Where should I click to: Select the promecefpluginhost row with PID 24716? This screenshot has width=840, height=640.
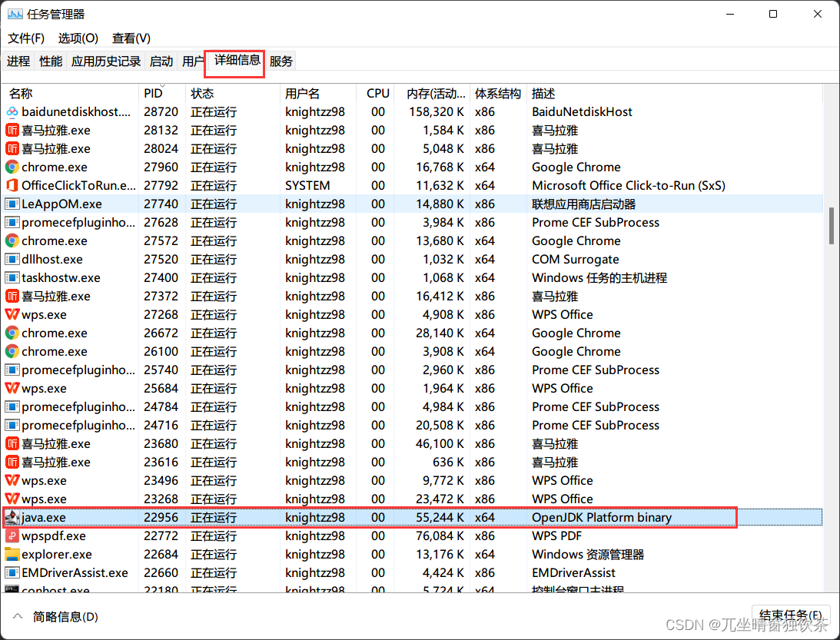pos(413,425)
